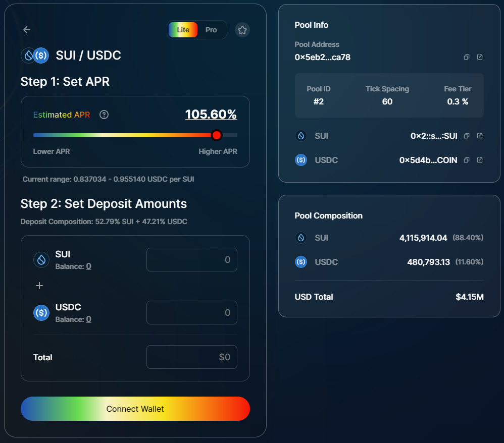Click the Deposit Composition text line
The image size is (504, 443).
pos(104,221)
